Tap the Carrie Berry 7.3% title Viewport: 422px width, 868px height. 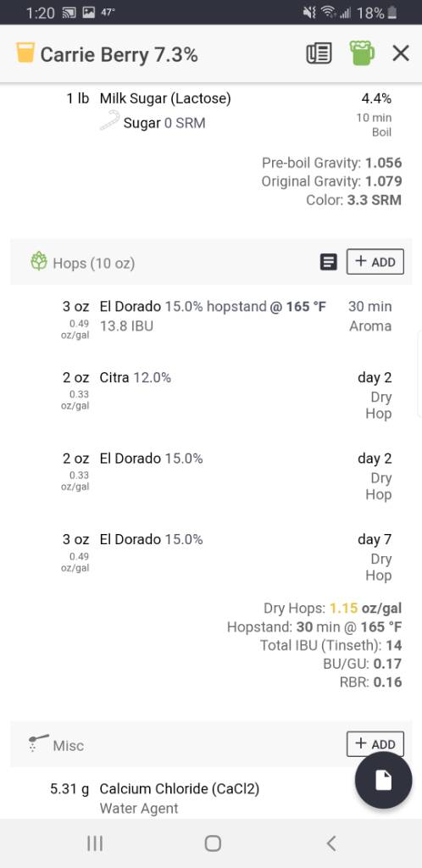(119, 54)
